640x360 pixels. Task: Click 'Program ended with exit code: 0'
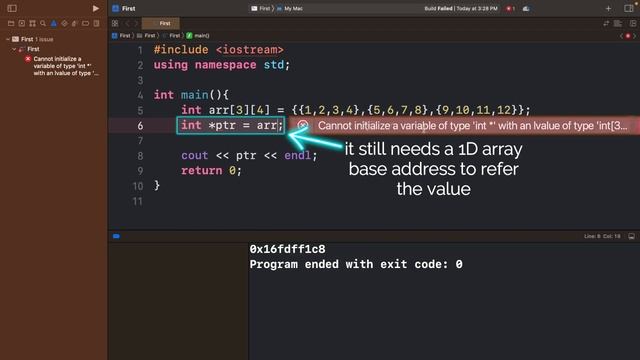pyautogui.click(x=356, y=264)
